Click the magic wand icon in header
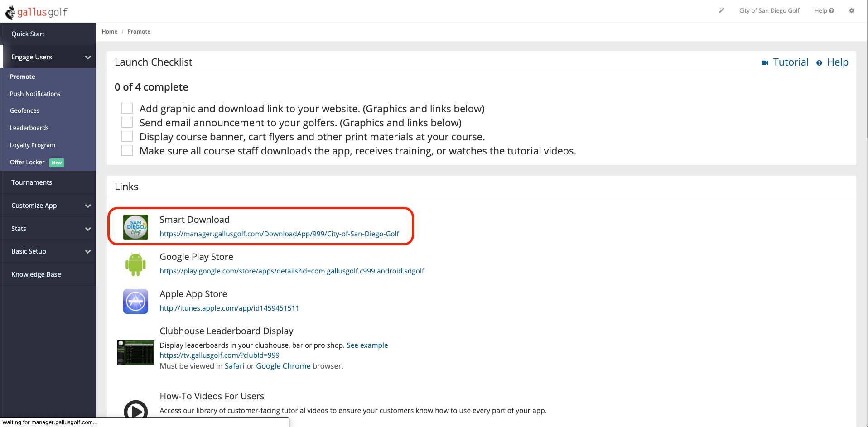The width and height of the screenshot is (868, 427). [x=722, y=10]
